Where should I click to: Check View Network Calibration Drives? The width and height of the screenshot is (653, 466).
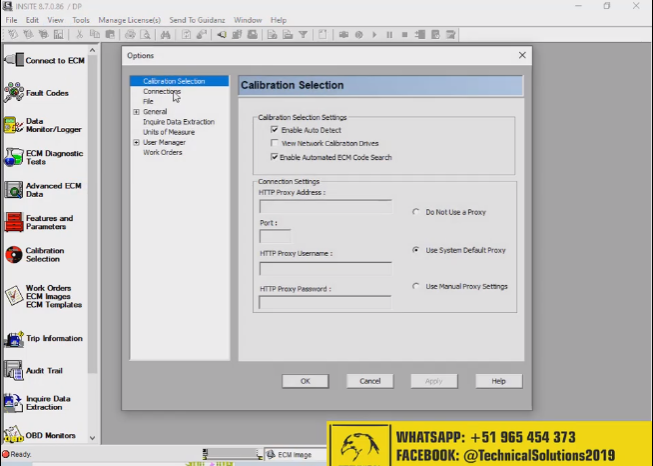274,143
